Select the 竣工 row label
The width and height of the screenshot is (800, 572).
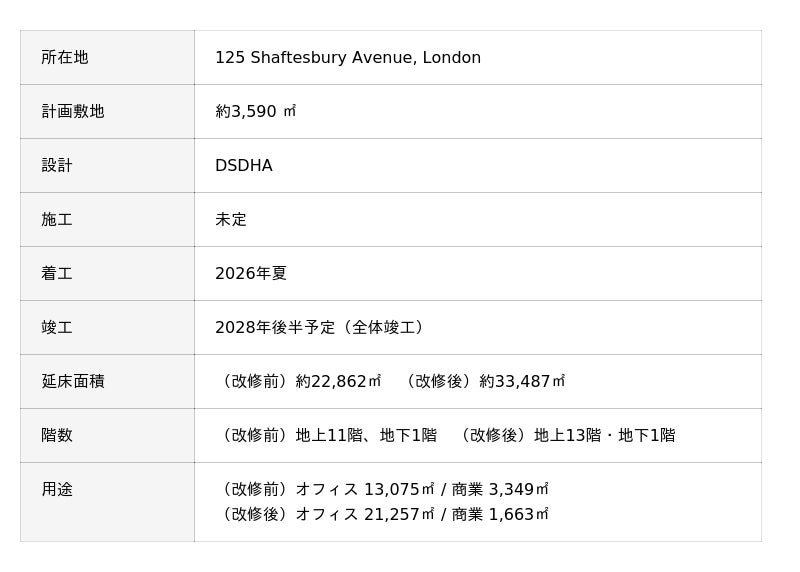point(57,328)
